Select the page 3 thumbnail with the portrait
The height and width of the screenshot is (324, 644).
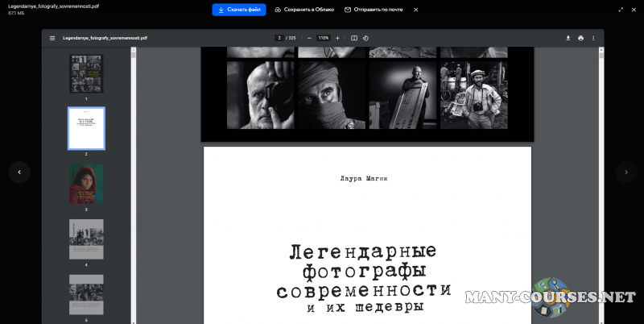point(86,184)
